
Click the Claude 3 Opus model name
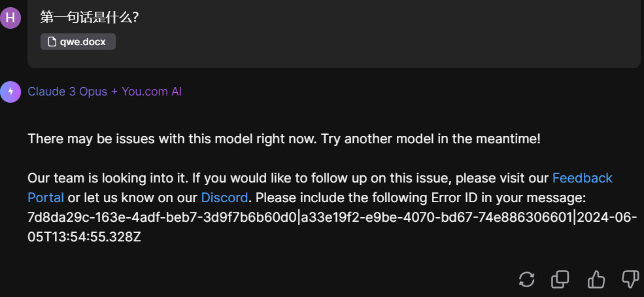point(67,92)
